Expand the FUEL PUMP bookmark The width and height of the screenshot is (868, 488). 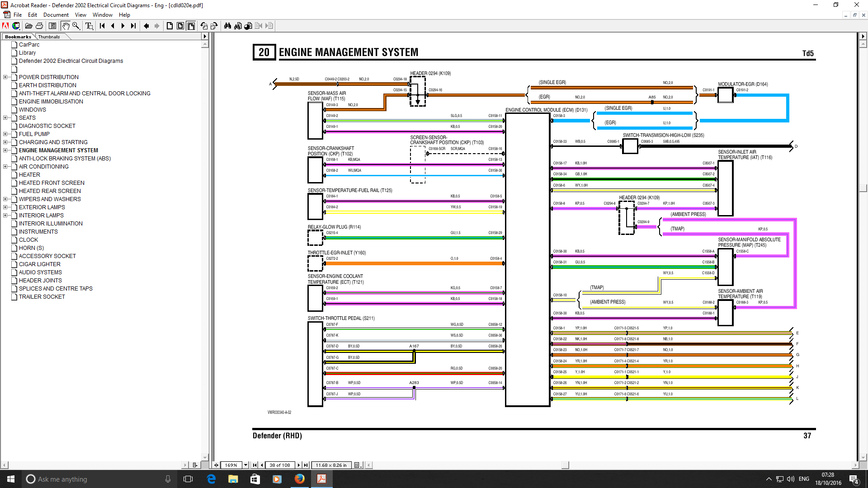click(5, 134)
